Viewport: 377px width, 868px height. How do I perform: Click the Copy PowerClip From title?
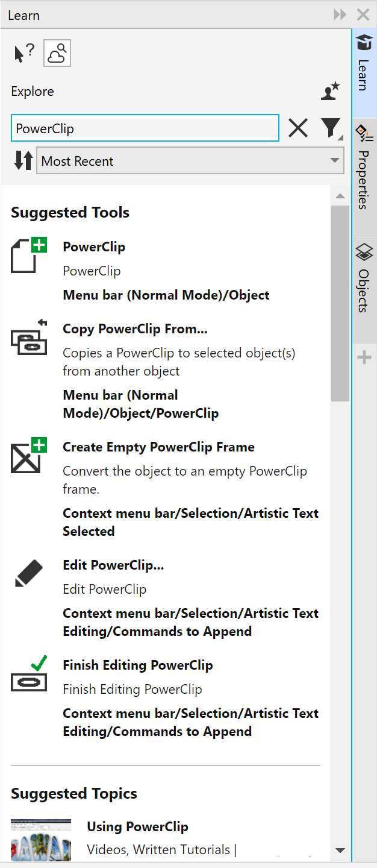point(135,329)
